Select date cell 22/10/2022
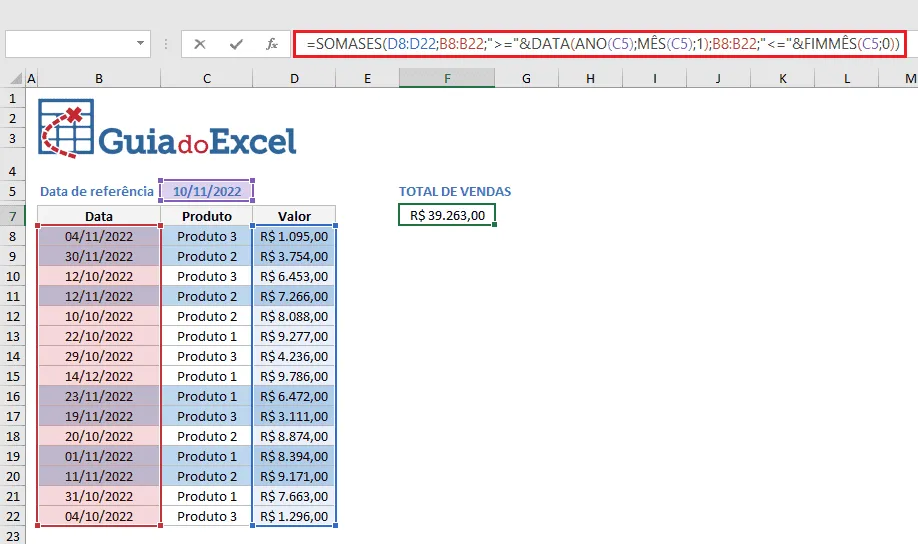Screen dimensions: 918x544 coord(99,337)
